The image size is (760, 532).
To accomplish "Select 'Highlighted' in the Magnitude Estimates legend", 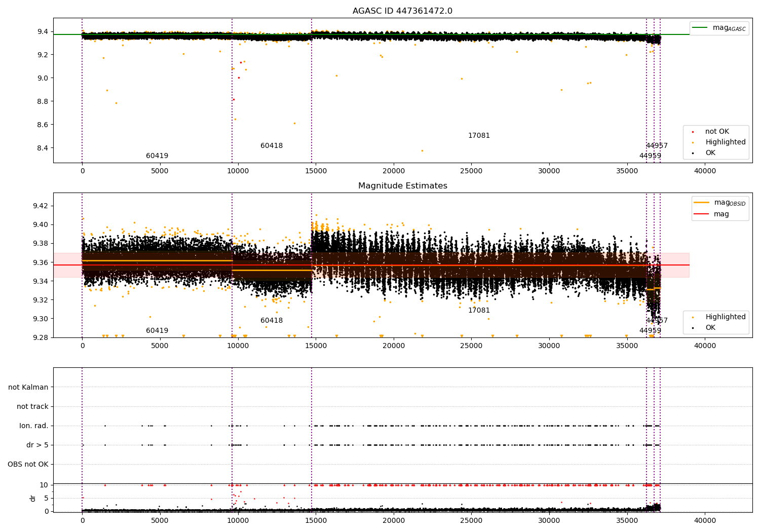I will (x=726, y=317).
